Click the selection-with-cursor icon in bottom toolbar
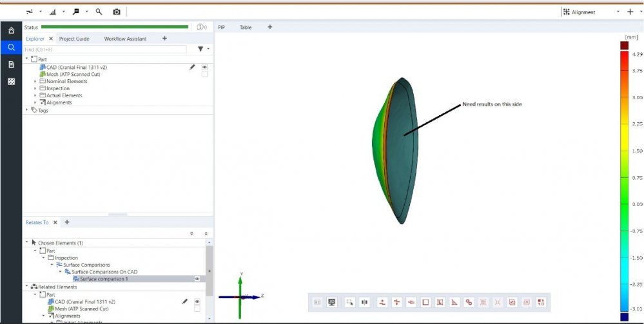Viewport: 644px width, 324px height. coord(349,301)
